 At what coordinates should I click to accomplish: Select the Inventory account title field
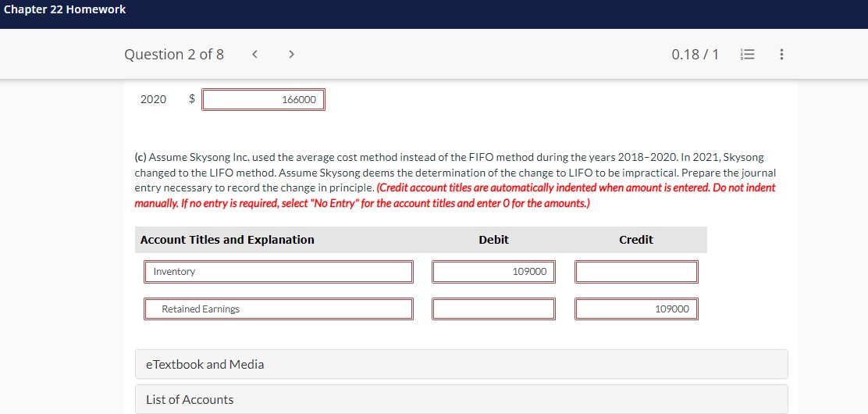(279, 272)
